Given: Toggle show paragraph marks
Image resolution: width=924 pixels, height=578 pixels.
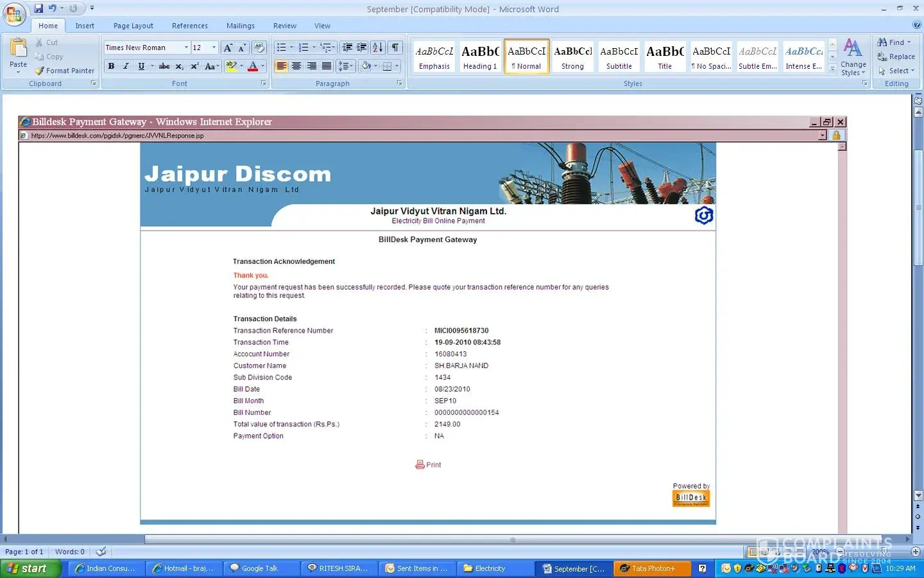Looking at the screenshot, I should point(396,48).
